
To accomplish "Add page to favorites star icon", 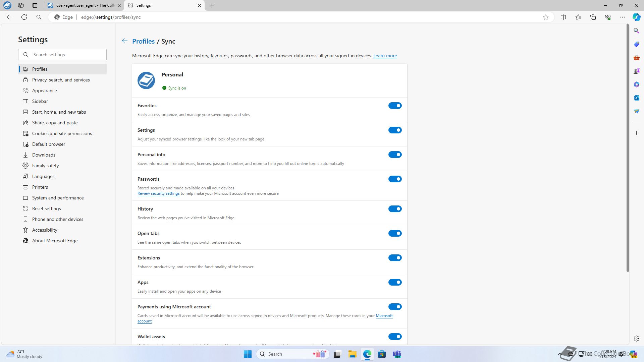I will (x=546, y=17).
